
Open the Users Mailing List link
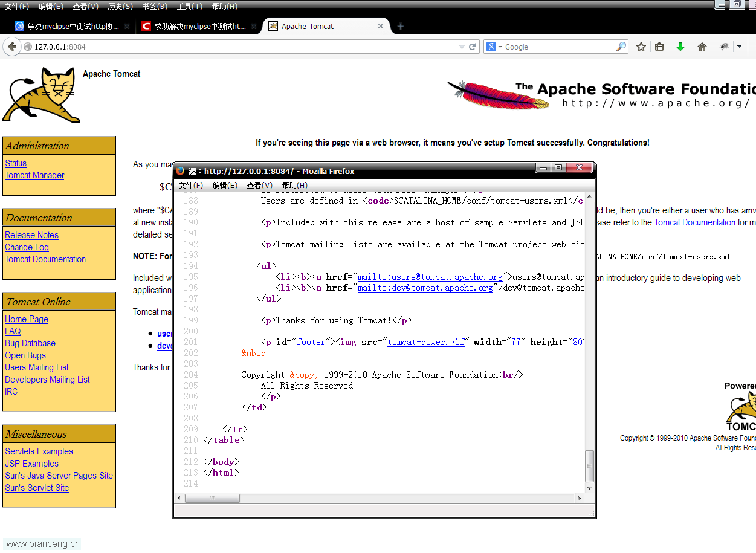coord(37,367)
